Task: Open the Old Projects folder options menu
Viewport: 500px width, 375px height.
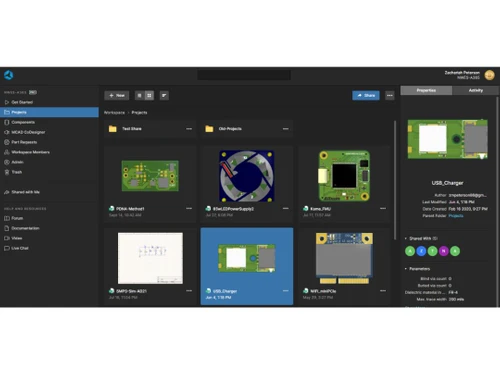Action: (x=286, y=129)
